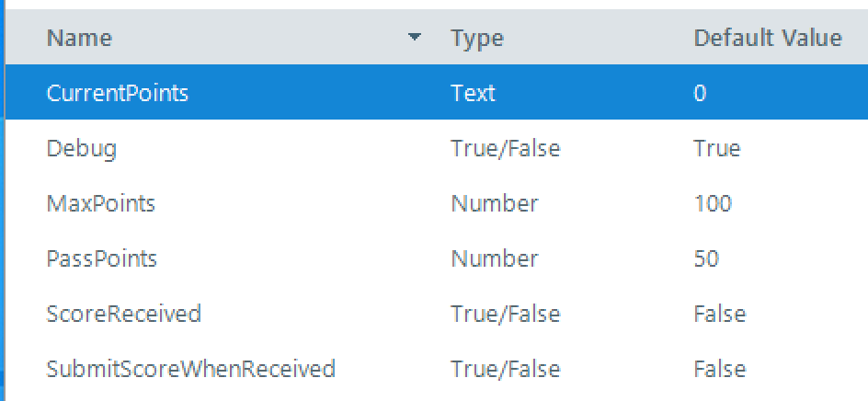Select the ScoreReceived variable name
Screen dimensions: 868x401
tap(123, 314)
